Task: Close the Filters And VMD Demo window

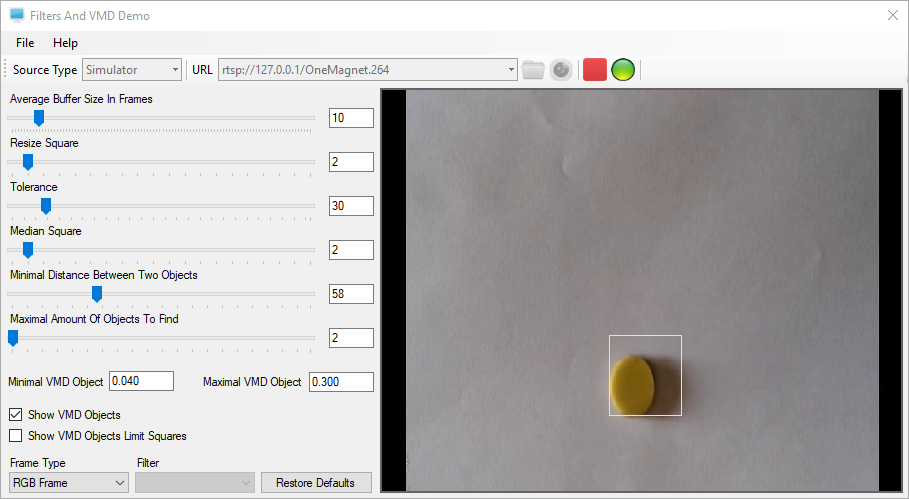Action: pyautogui.click(x=893, y=16)
